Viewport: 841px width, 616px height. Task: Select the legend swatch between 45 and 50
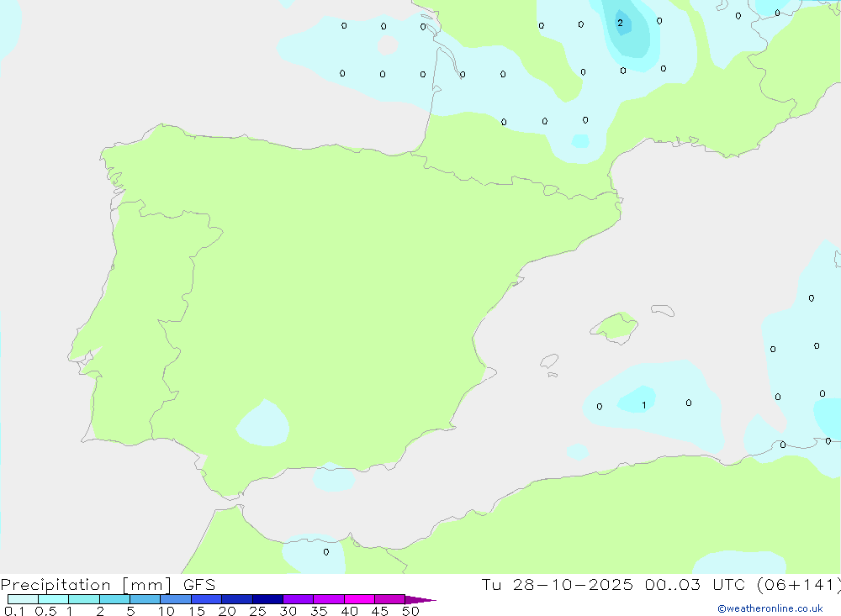(390, 599)
